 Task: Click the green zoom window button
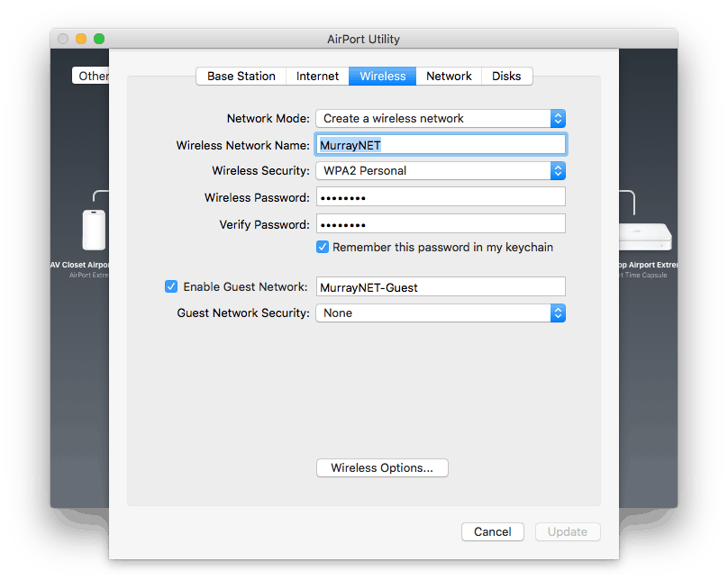[99, 39]
